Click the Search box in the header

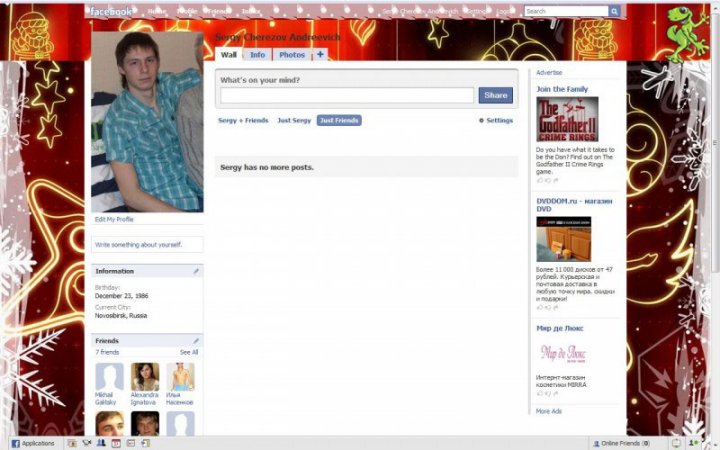[566, 11]
